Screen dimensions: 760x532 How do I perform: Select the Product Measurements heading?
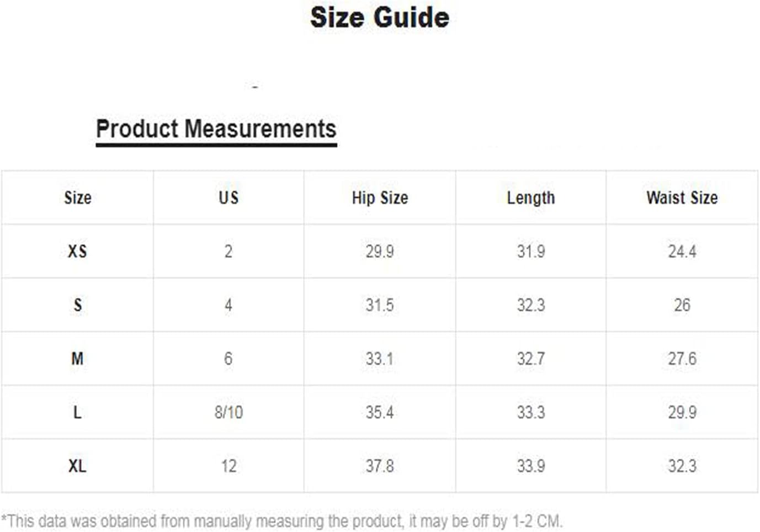click(x=216, y=129)
